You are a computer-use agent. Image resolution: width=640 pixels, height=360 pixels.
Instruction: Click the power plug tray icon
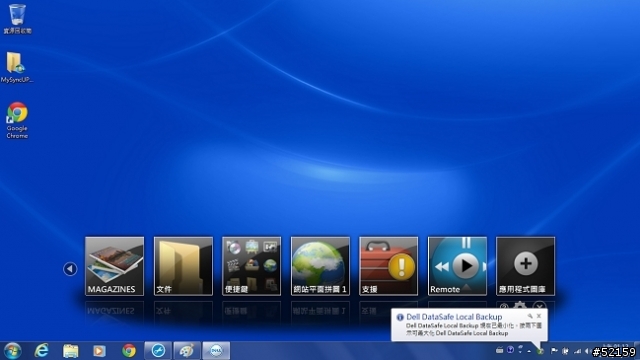click(x=566, y=351)
